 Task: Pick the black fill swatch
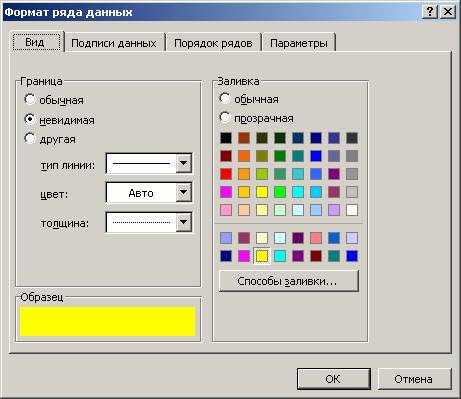[226, 138]
